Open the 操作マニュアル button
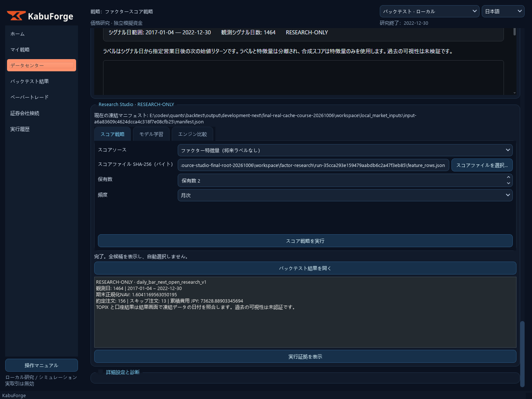The image size is (532, 399). tap(41, 365)
